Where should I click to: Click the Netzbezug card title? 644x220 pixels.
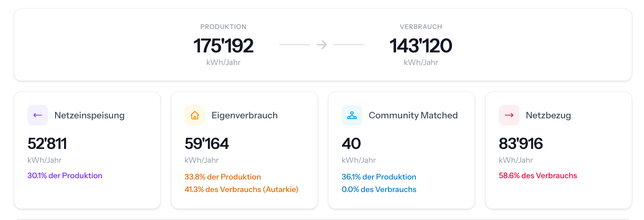point(548,115)
